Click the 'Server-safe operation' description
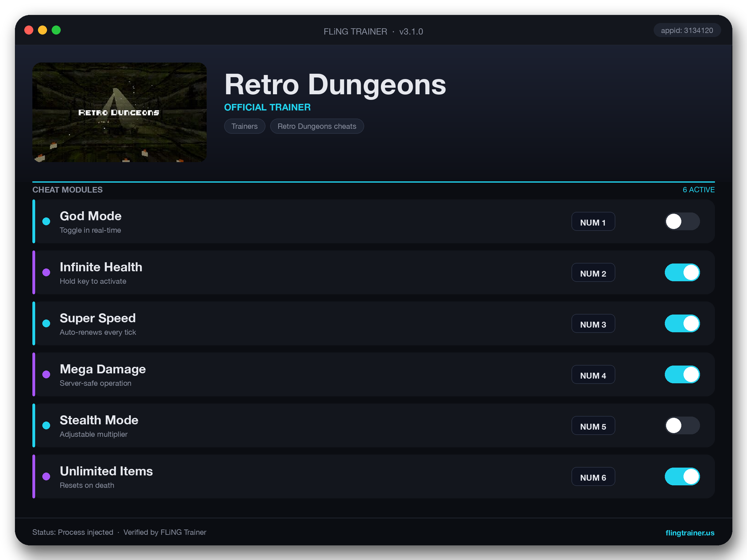Image resolution: width=747 pixels, height=560 pixels. click(x=95, y=383)
